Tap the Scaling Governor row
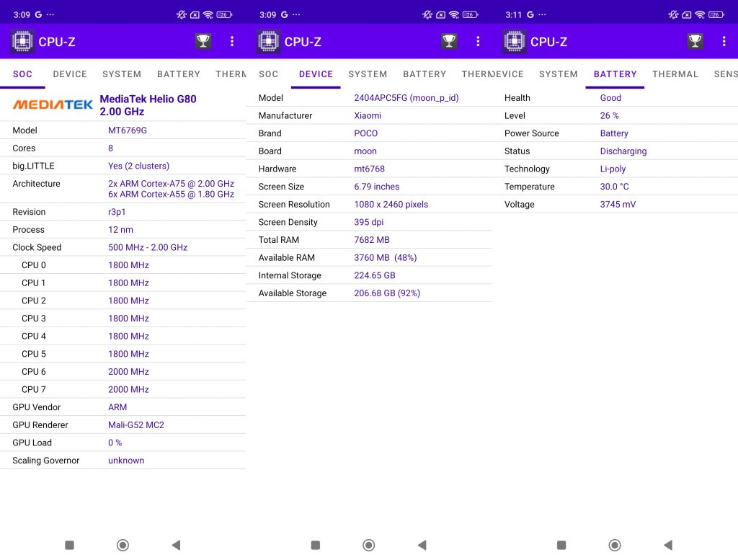This screenshot has height=560, width=738. [x=123, y=461]
